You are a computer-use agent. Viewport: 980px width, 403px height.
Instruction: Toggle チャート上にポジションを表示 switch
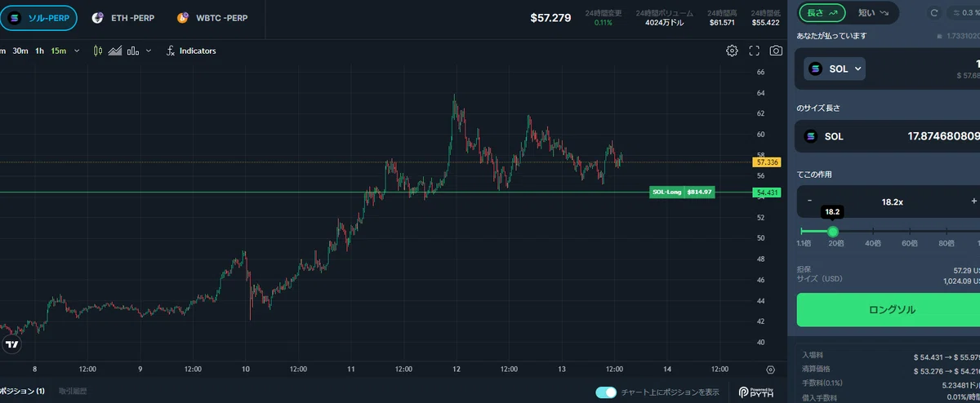click(x=606, y=392)
